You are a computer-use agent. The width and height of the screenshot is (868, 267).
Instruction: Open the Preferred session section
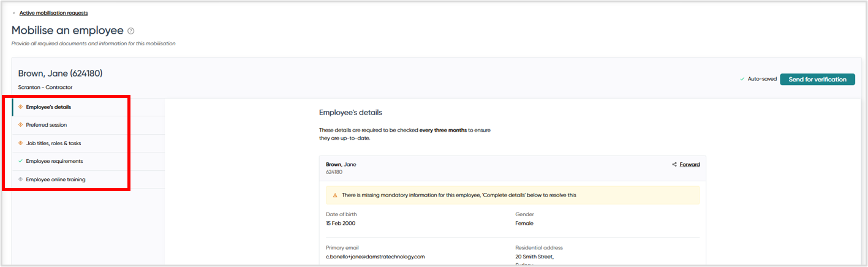point(88,125)
